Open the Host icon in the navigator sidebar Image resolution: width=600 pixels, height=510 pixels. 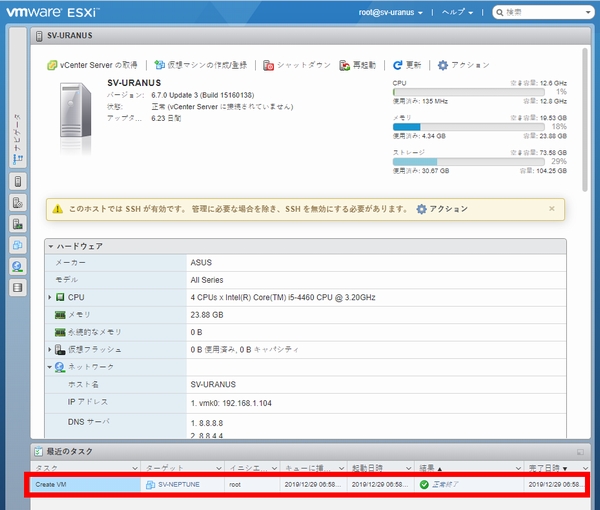[x=18, y=181]
